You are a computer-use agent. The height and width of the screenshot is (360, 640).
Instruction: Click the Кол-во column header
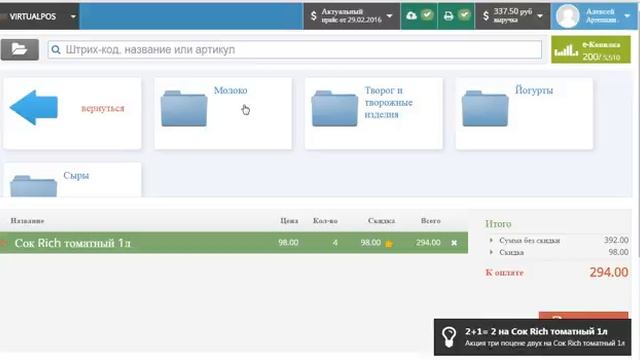[325, 221]
